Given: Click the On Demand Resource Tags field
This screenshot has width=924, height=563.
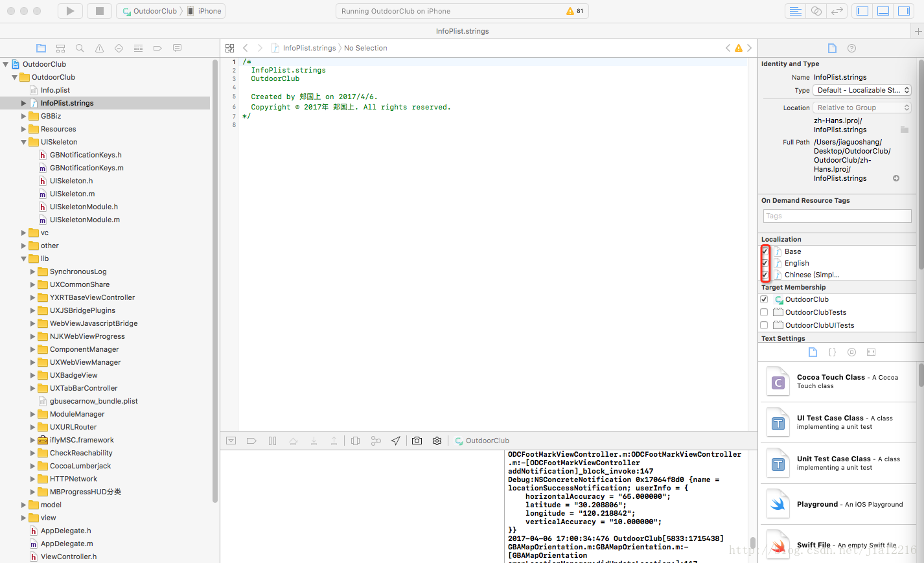Looking at the screenshot, I should point(837,216).
